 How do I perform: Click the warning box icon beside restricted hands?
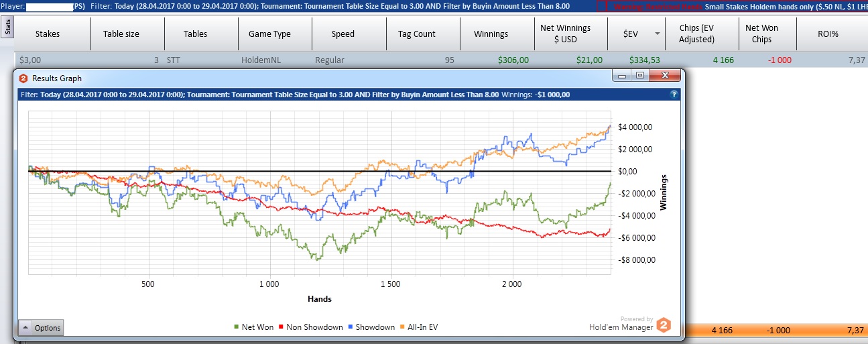[x=601, y=6]
